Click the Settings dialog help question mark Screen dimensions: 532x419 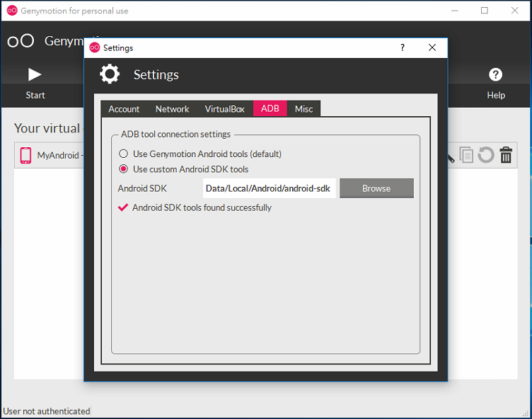pos(403,47)
